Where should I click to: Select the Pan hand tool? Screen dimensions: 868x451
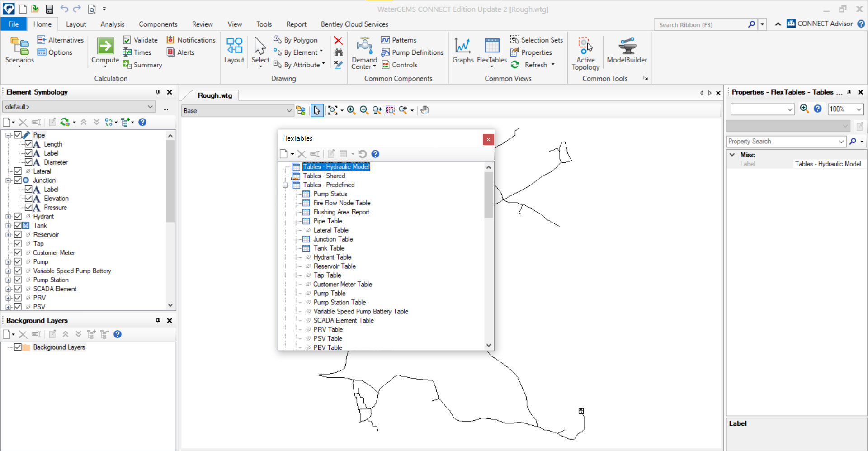point(425,110)
